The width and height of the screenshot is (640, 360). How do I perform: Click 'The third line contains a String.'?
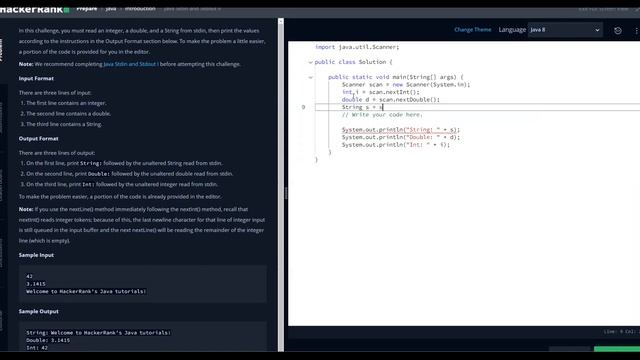coord(64,124)
